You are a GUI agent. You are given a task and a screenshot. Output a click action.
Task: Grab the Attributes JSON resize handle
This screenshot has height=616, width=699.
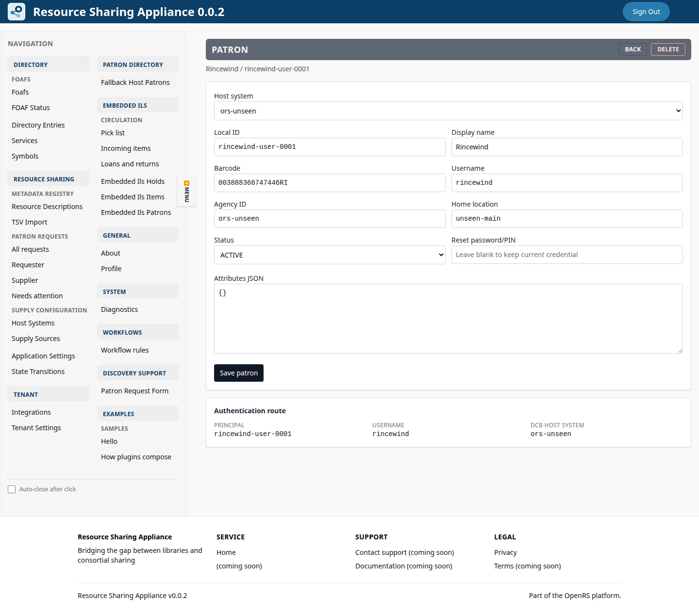pyautogui.click(x=680, y=351)
